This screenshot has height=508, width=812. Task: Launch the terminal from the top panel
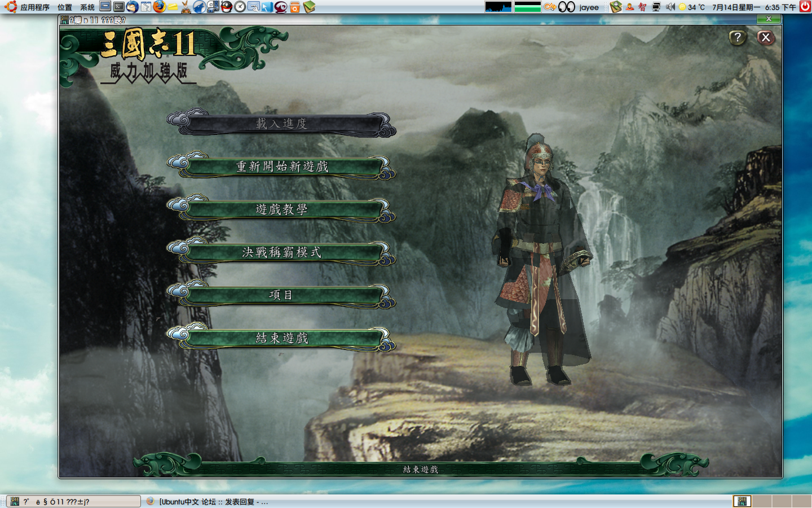point(119,7)
